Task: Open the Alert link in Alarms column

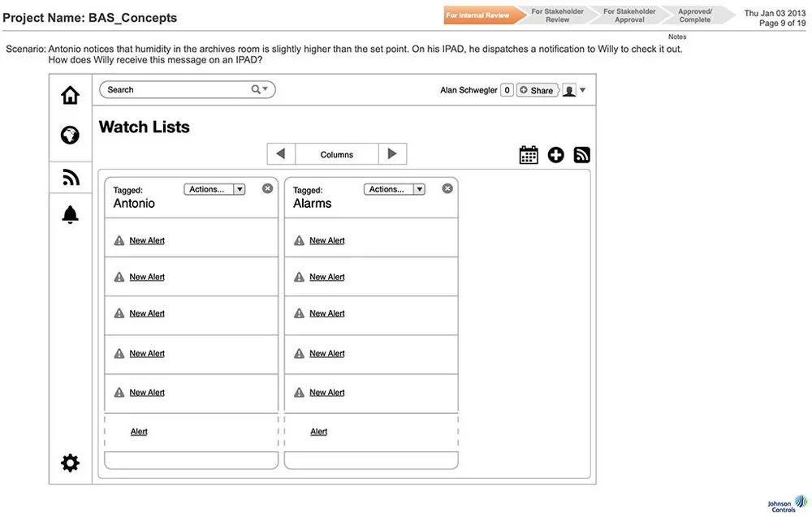Action: click(319, 432)
